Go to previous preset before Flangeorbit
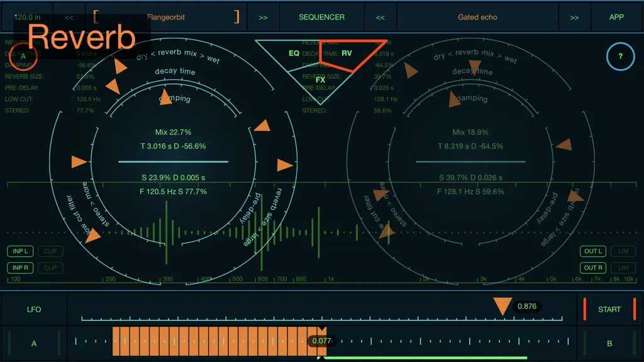644x362 pixels. pyautogui.click(x=69, y=17)
